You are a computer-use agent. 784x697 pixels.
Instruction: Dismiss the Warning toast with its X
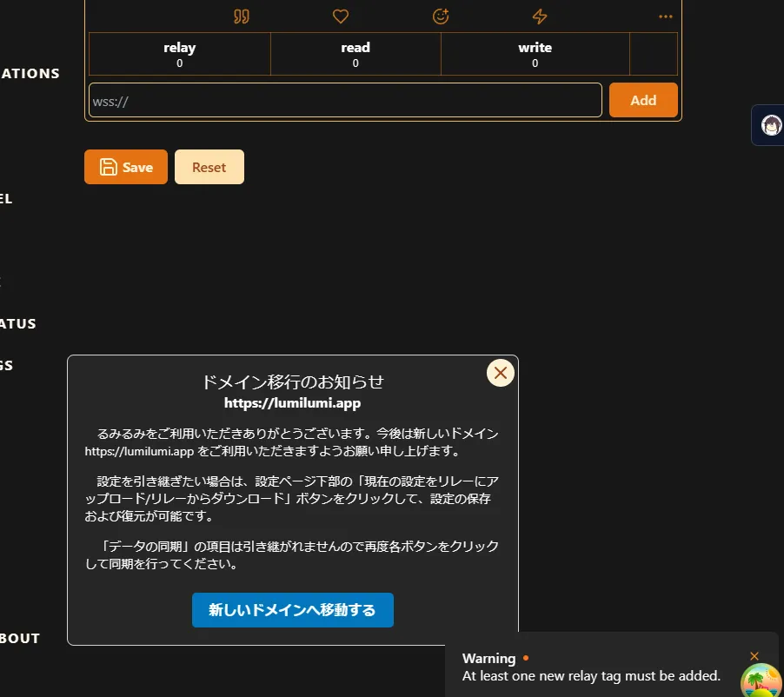[x=754, y=656]
